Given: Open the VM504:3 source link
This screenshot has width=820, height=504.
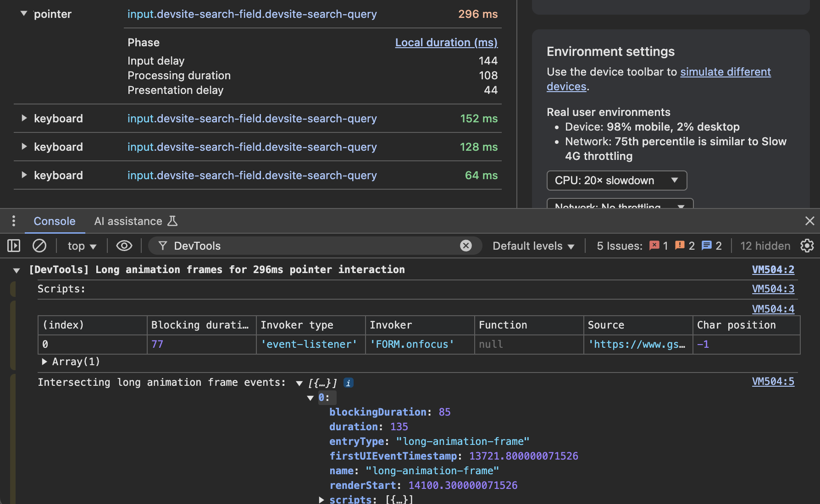Looking at the screenshot, I should [x=773, y=289].
